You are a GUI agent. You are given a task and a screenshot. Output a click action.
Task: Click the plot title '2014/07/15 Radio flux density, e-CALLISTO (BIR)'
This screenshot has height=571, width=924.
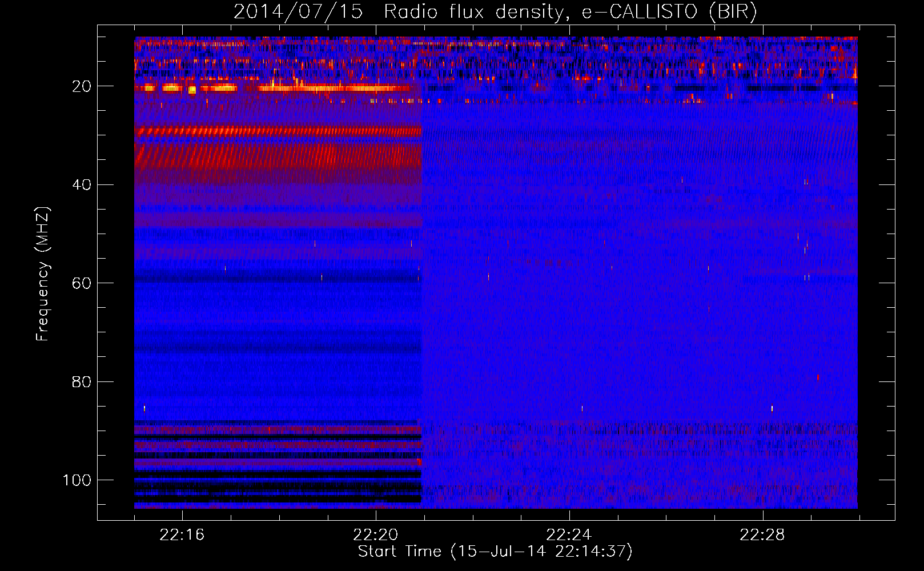click(495, 11)
